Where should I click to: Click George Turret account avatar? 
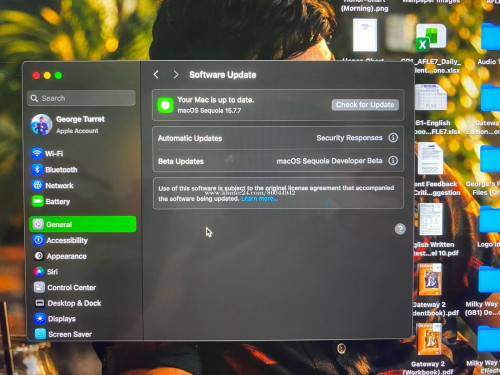[41, 125]
